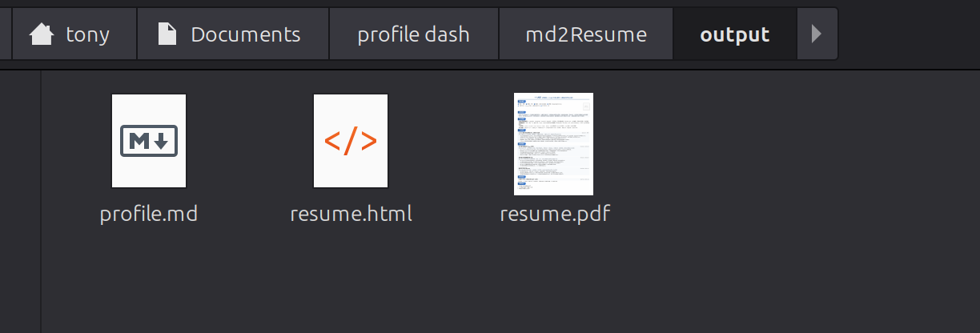This screenshot has height=333, width=980.
Task: Select the profile.md Markdown file icon
Action: point(149,141)
